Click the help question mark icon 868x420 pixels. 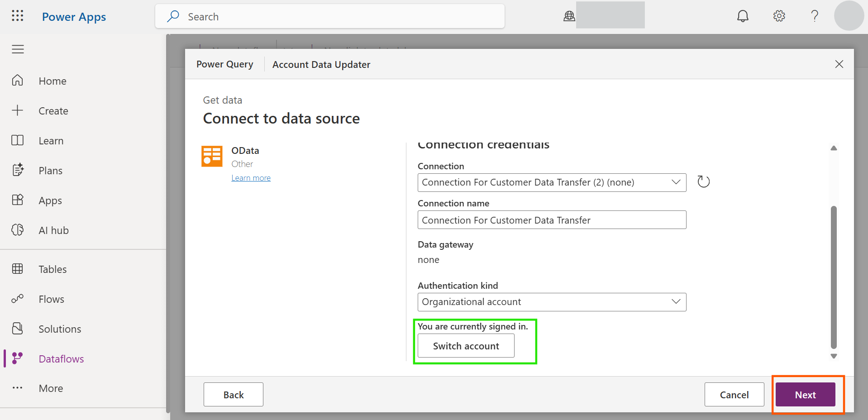coord(815,16)
